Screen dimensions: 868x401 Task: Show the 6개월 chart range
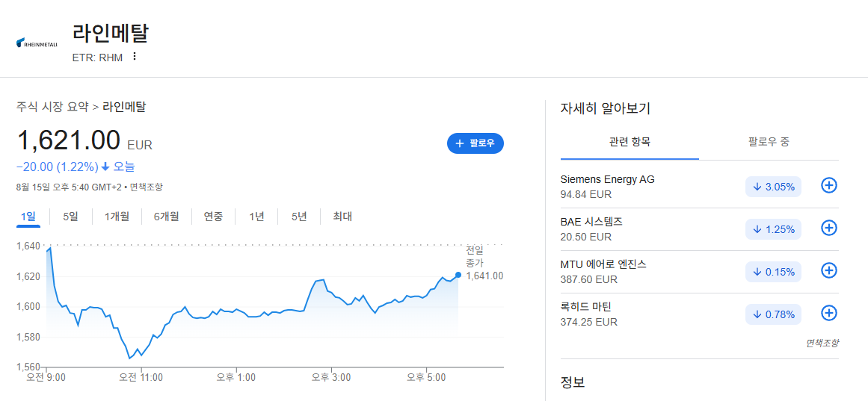[x=167, y=217]
